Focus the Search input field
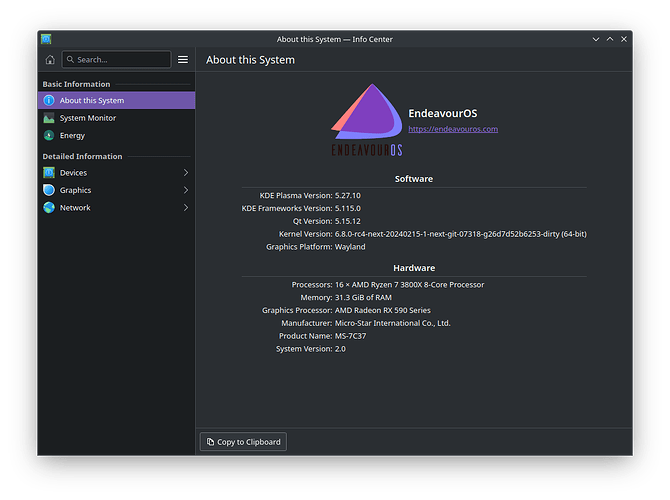 (x=116, y=59)
